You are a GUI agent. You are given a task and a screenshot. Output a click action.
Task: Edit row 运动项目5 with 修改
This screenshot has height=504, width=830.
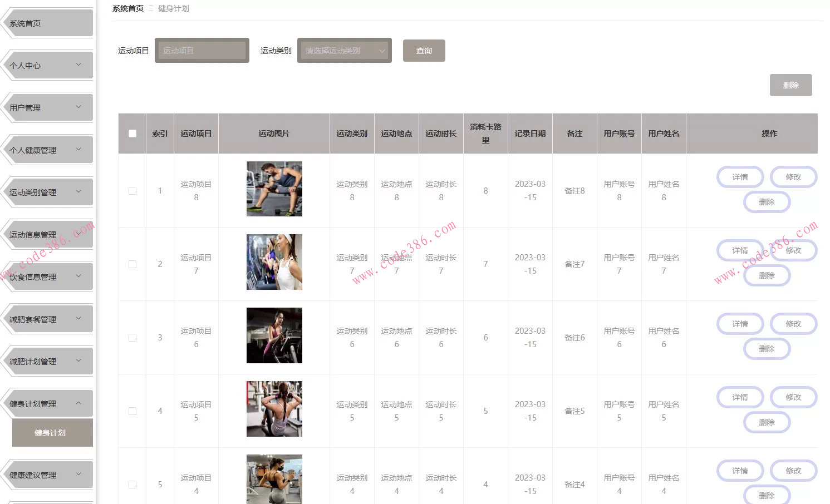click(794, 397)
